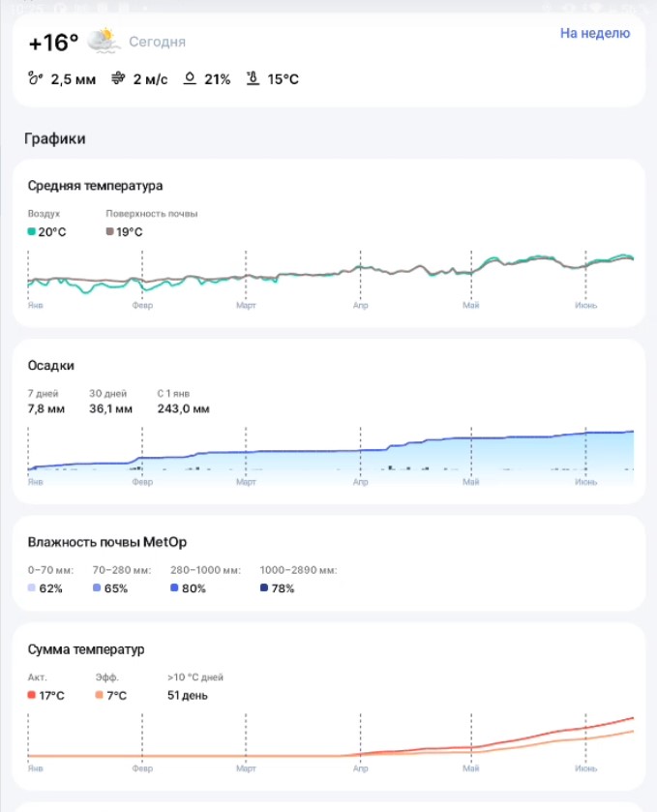This screenshot has height=812, width=657.
Task: Select the teal Воздух legend swatch
Action: [32, 231]
